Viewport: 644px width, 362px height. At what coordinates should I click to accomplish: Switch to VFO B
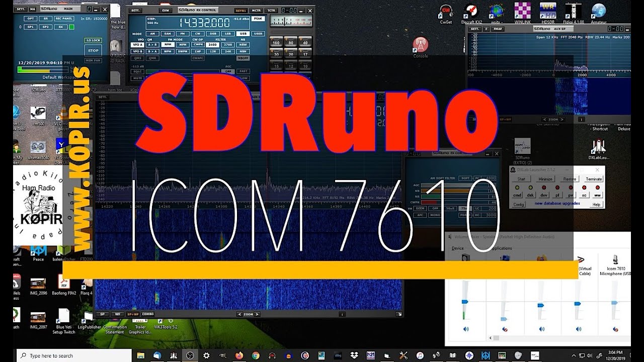pyautogui.click(x=137, y=51)
